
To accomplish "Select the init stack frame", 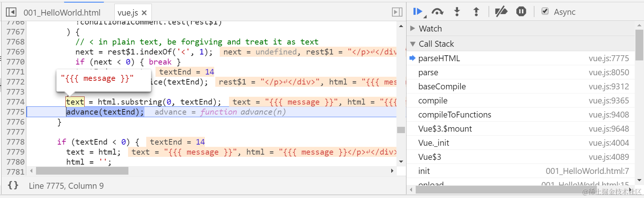I will (x=520, y=171).
